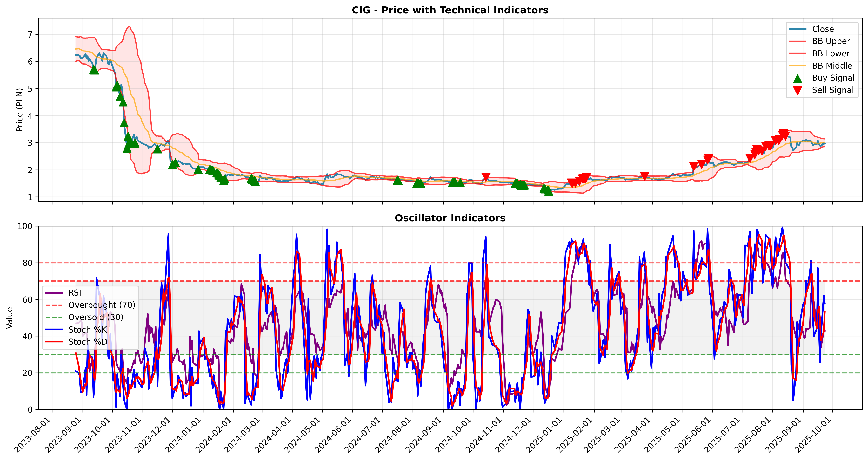
Task: Click the isolated sell marker in late March 2025
Action: tap(644, 176)
